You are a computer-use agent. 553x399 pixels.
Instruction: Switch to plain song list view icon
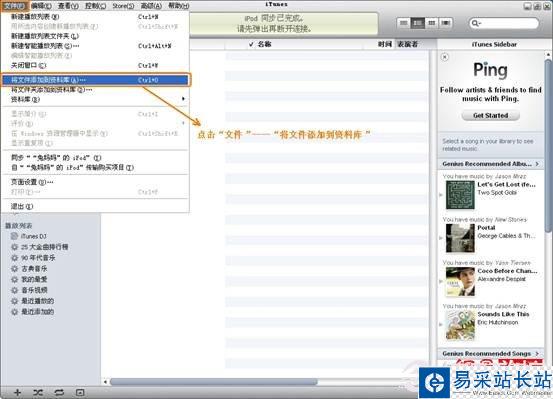tap(404, 23)
